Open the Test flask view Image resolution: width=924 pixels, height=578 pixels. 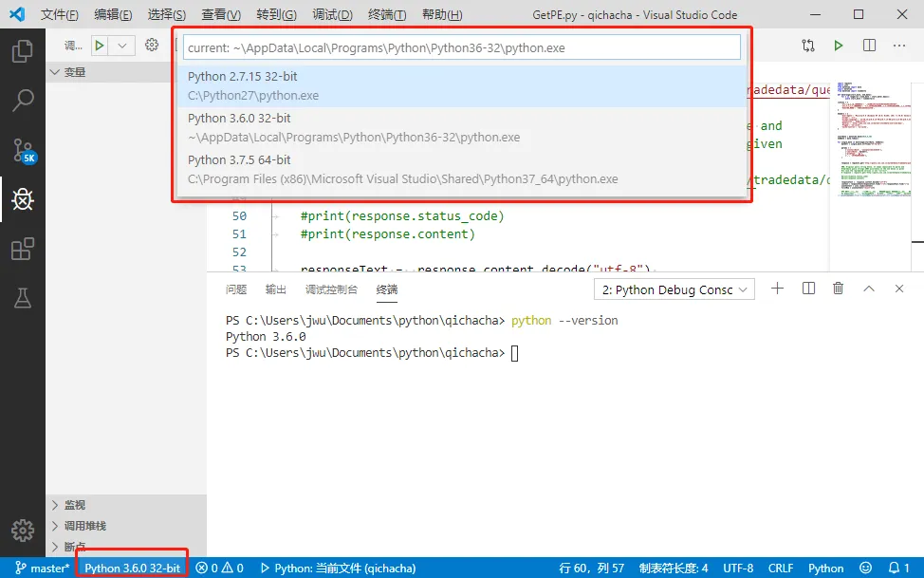click(23, 298)
